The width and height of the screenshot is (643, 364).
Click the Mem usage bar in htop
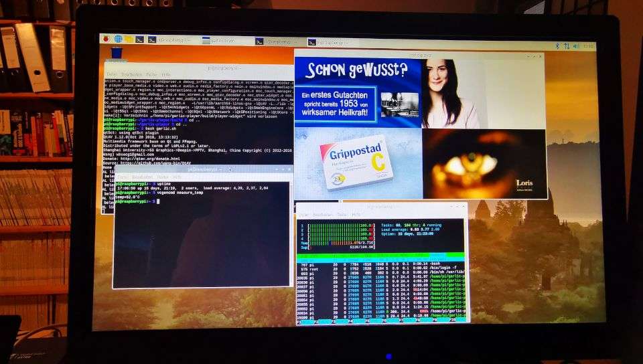pyautogui.click(x=338, y=243)
